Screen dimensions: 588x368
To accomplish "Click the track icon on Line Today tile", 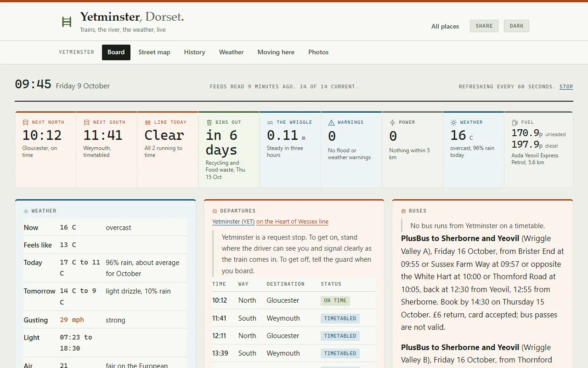I will (147, 122).
